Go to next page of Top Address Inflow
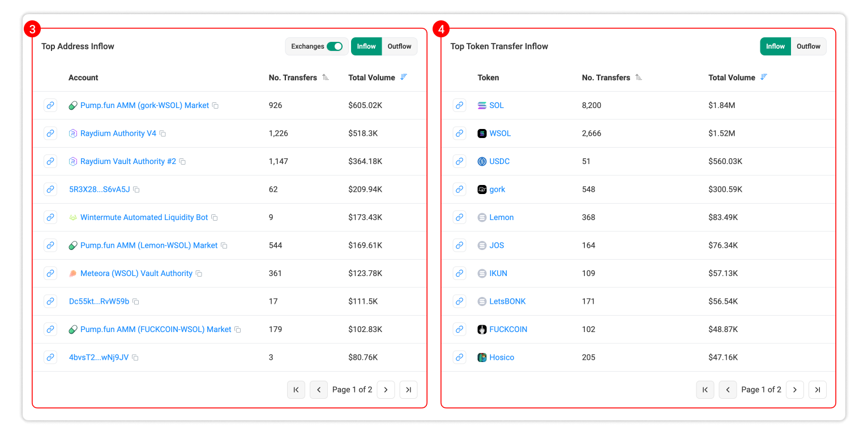Screen dimensions: 868x435 point(386,390)
